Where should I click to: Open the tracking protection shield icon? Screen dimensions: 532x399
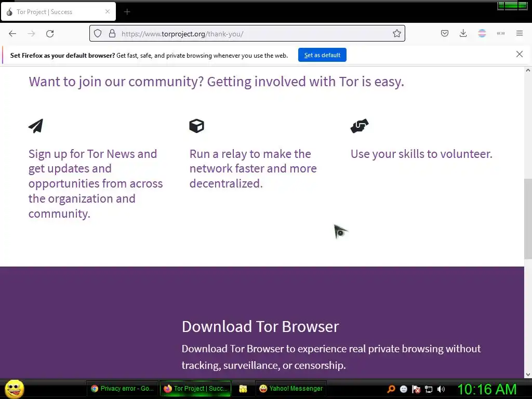pyautogui.click(x=98, y=34)
